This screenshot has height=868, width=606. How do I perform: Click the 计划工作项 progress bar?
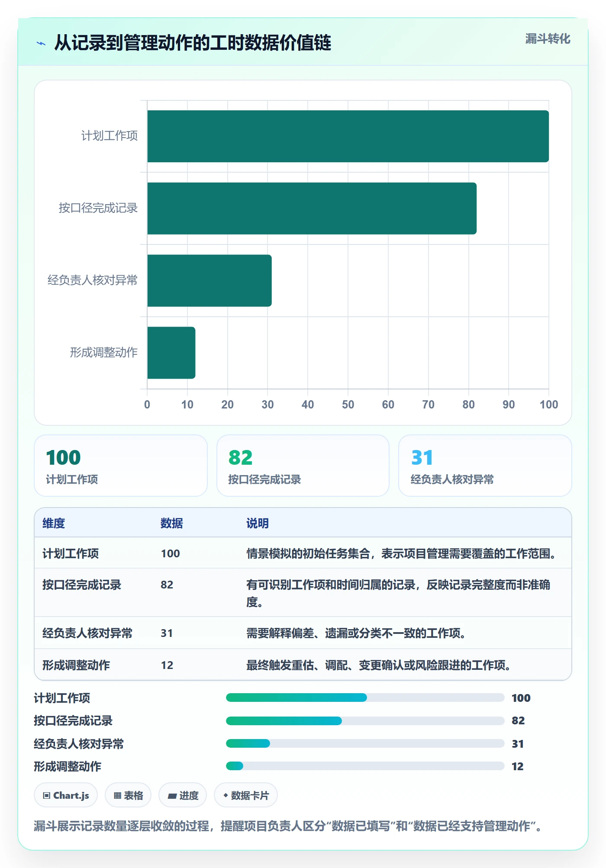[365, 698]
